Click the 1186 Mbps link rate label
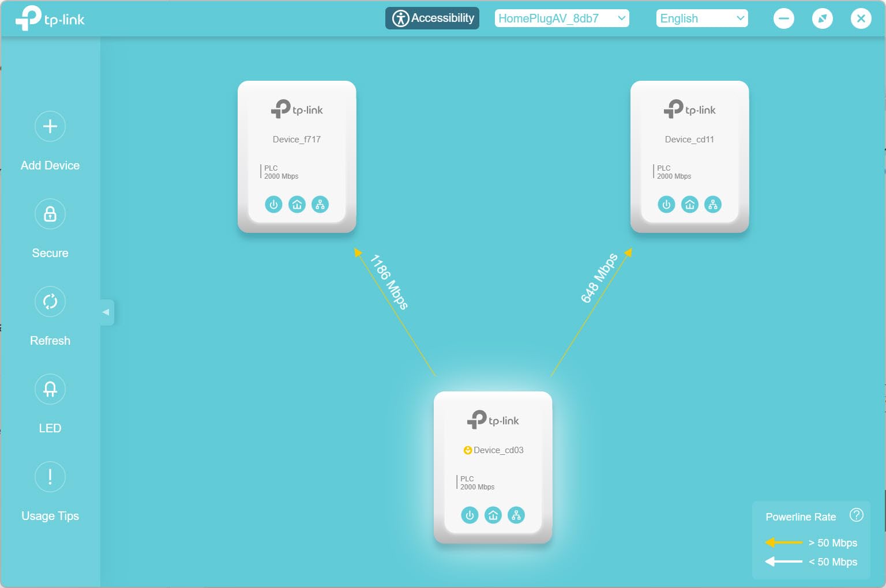This screenshot has height=588, width=886. pyautogui.click(x=389, y=282)
